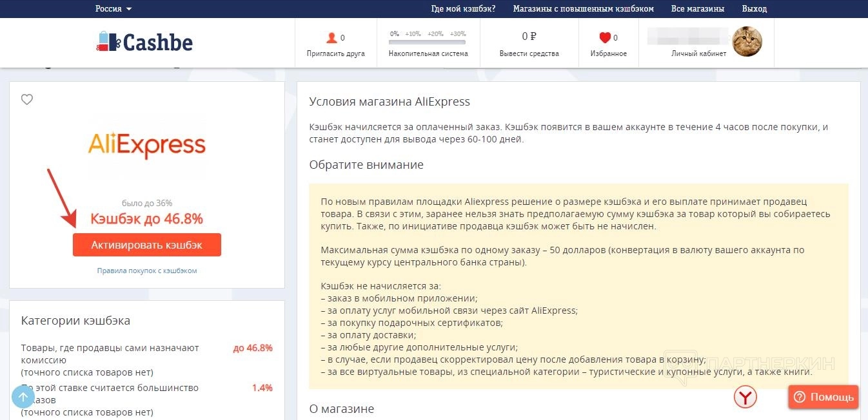868x420 pixels.
Task: Click the cat avatar profile picture
Action: [747, 42]
